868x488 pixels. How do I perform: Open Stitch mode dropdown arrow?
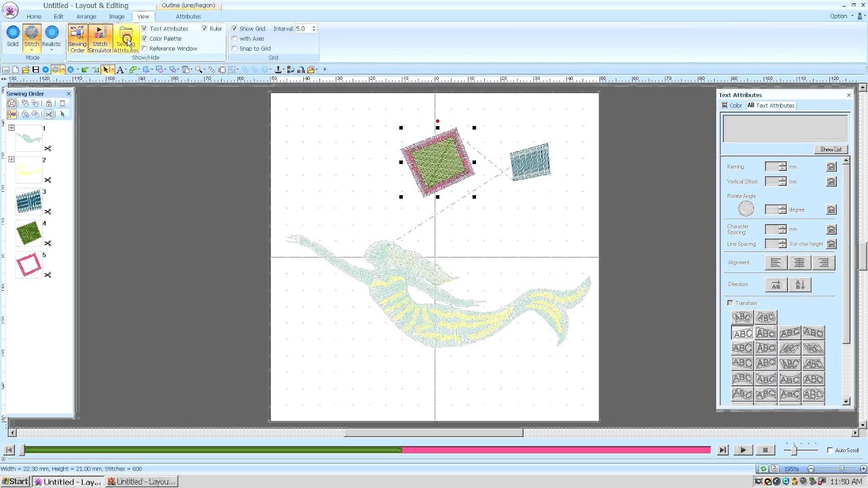(x=32, y=51)
